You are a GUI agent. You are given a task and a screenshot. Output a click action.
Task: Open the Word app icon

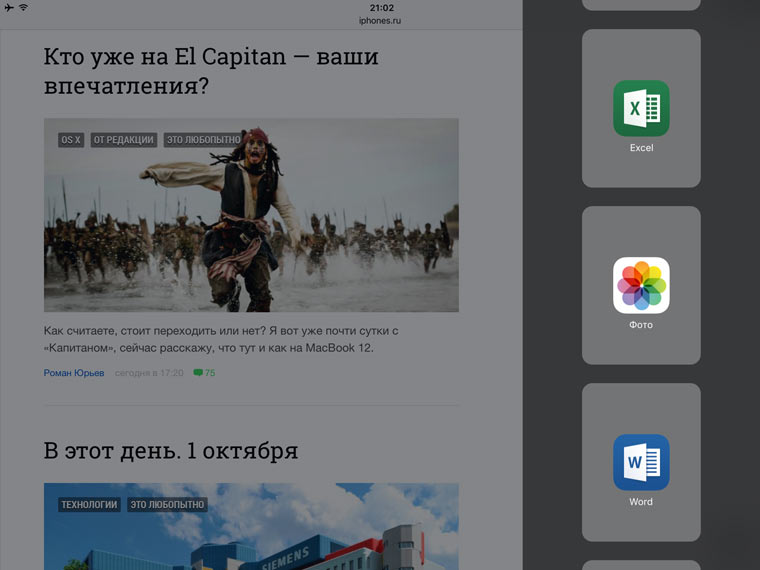point(641,462)
